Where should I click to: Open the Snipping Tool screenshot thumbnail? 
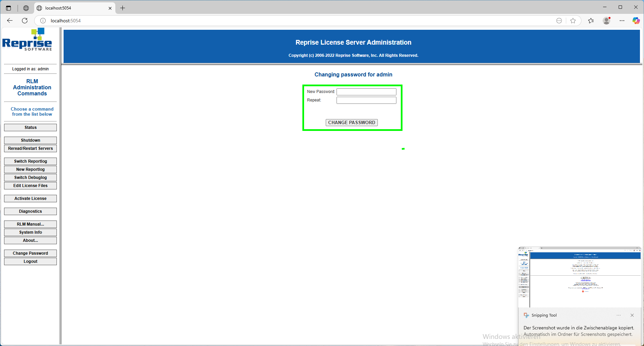[x=579, y=277]
